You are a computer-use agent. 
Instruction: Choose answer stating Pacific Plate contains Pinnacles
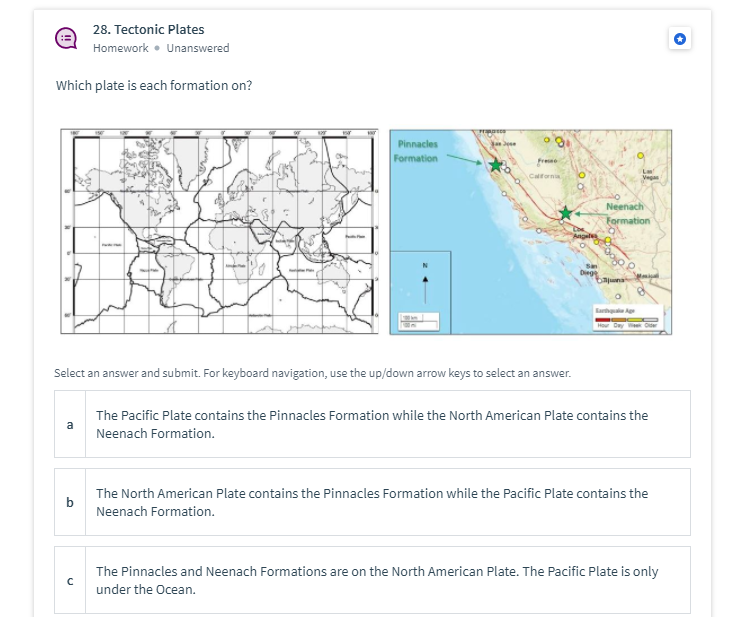tap(372, 424)
